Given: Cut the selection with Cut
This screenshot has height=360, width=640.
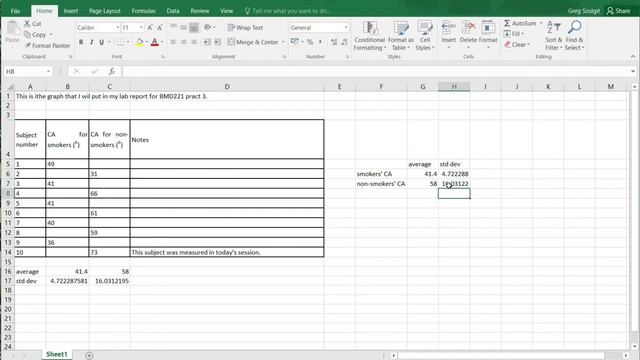Looking at the screenshot, I should pos(33,24).
